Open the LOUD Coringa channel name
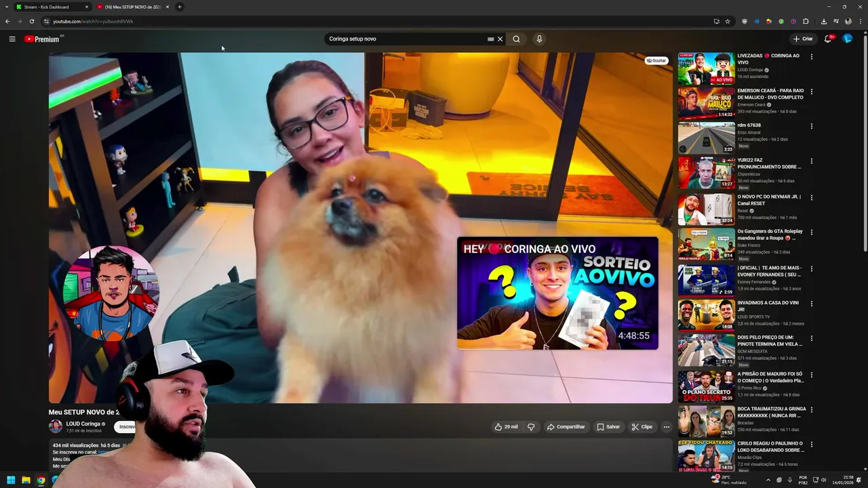 click(83, 424)
